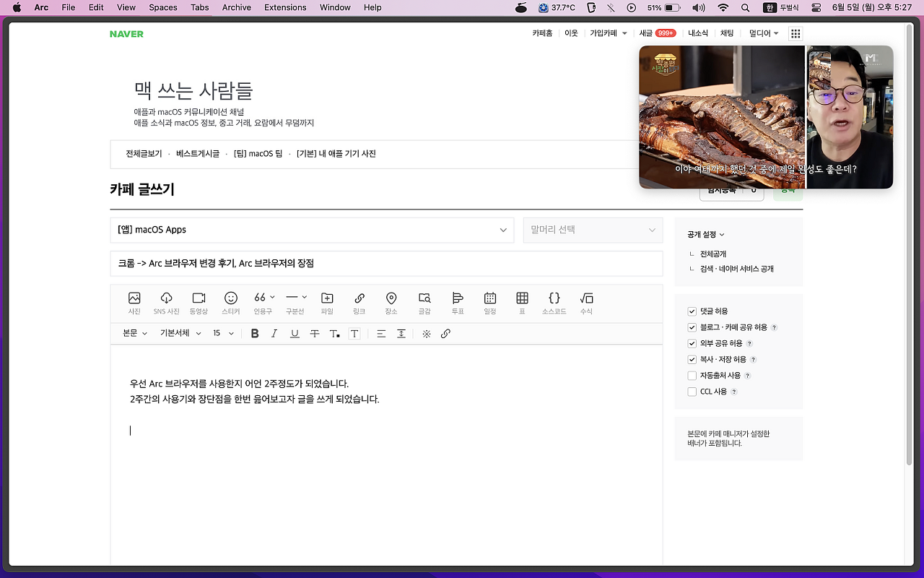Toggle underline text formatting
924x578 pixels.
[295, 333]
